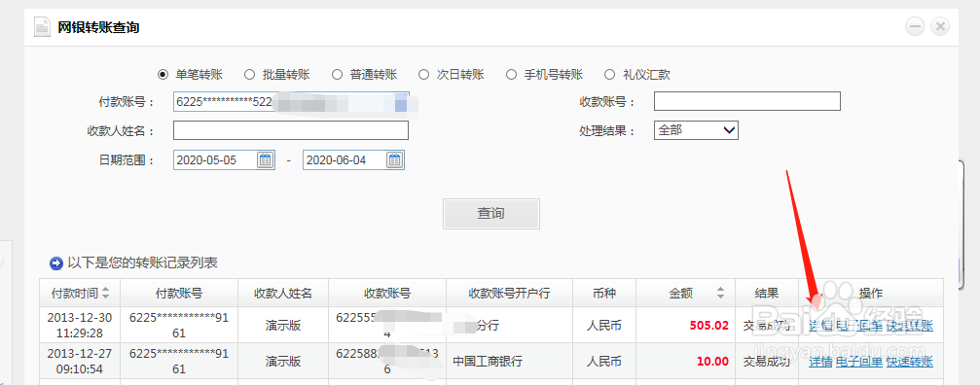This screenshot has height=385, width=980.
Task: Select the 单笔转账 radio option
Action: [163, 75]
